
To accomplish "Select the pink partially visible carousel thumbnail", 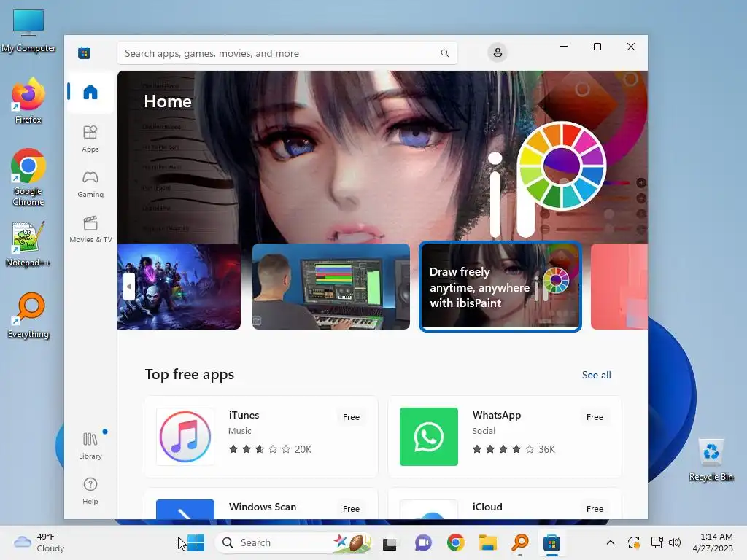I will point(619,287).
